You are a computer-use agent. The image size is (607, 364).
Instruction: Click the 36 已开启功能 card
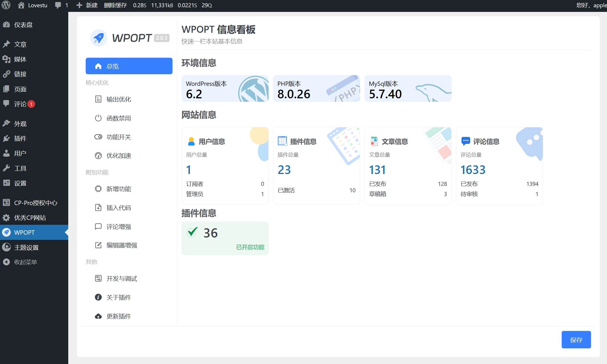click(x=225, y=238)
